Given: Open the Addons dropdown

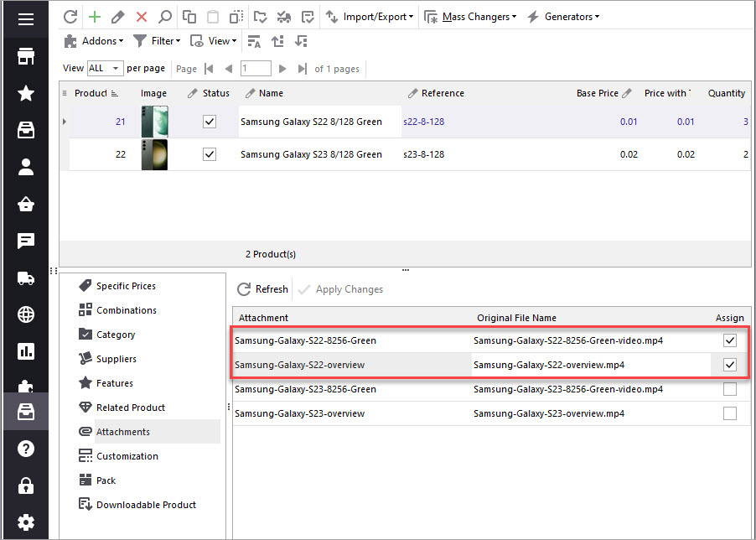Looking at the screenshot, I should coord(94,41).
